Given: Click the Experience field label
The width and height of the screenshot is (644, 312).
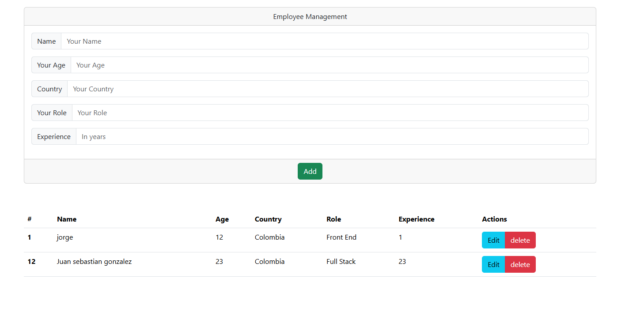Looking at the screenshot, I should (54, 136).
